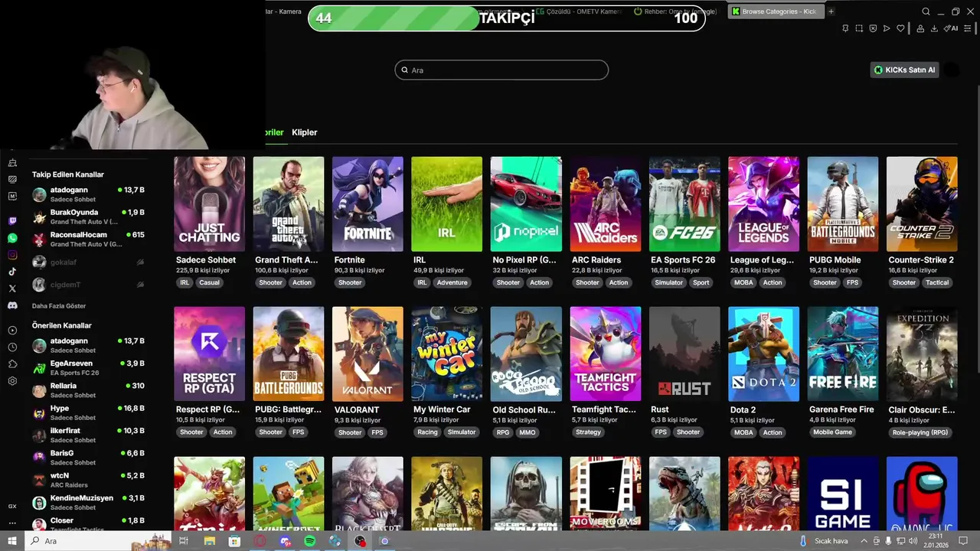980x551 pixels.
Task: Open X (Twitter) in the browser sidebar
Action: point(12,289)
